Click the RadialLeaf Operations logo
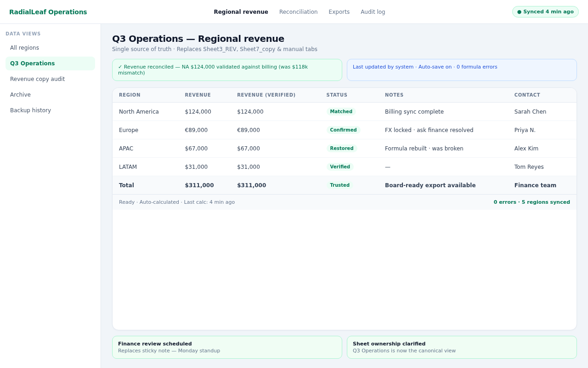 48,12
